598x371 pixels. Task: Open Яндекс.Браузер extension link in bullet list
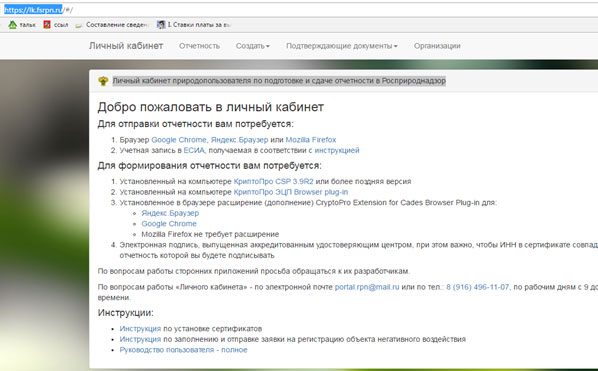pos(170,213)
